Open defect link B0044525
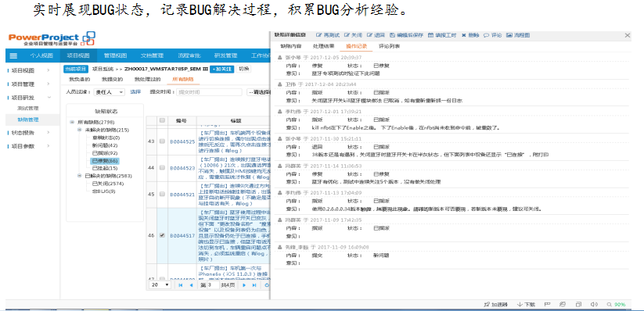This screenshot has height=311, width=644. click(183, 141)
